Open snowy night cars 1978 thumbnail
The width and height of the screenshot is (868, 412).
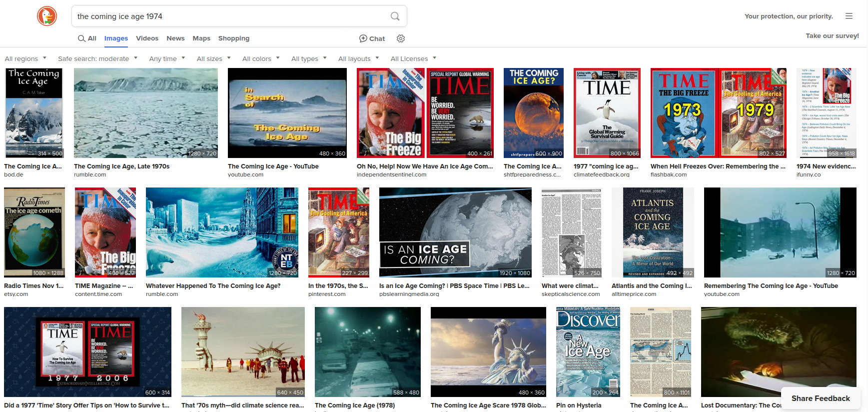point(368,352)
